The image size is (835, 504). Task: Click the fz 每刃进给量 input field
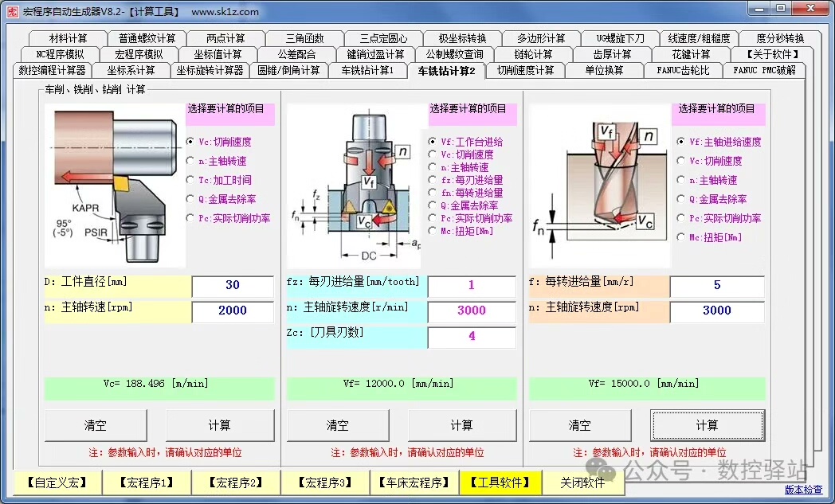(472, 287)
